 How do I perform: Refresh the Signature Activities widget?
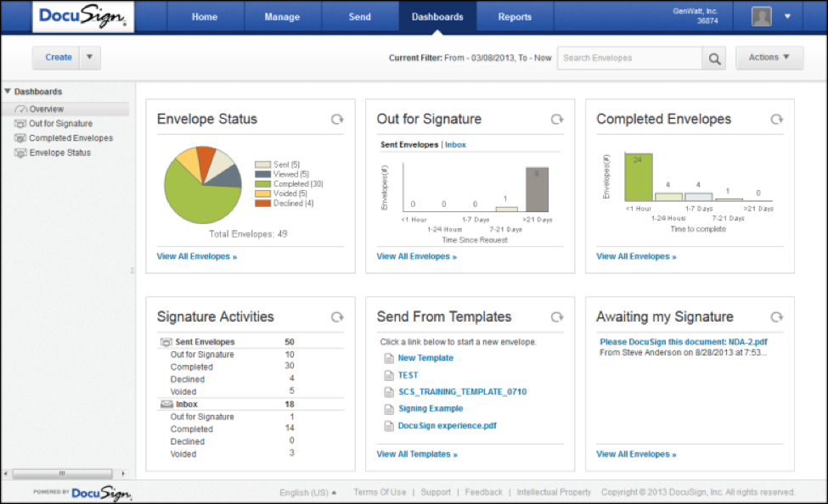(x=337, y=317)
